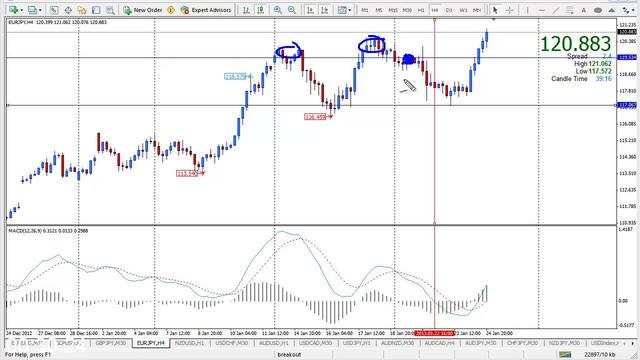
Task: Open the USDCHF,M30 chart tab
Action: click(x=231, y=343)
